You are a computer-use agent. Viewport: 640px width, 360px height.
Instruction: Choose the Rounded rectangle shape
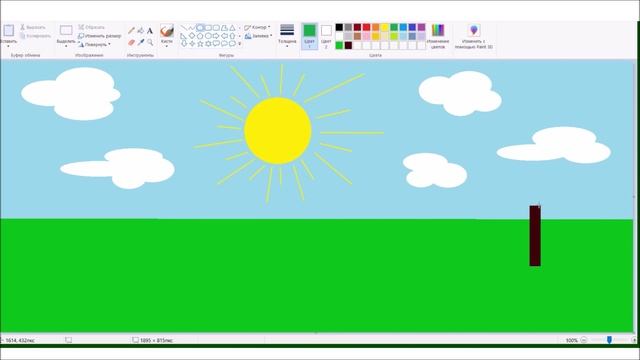216,28
